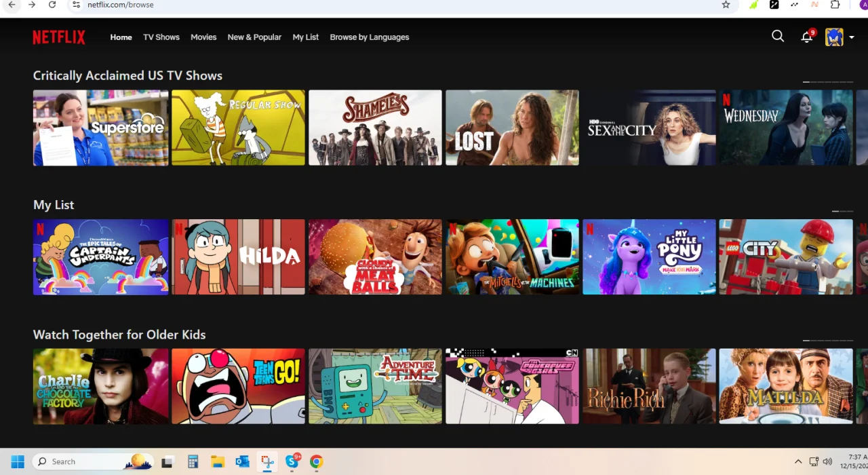The image size is (868, 475).
Task: Switch to Chrome on the taskbar
Action: (x=316, y=462)
